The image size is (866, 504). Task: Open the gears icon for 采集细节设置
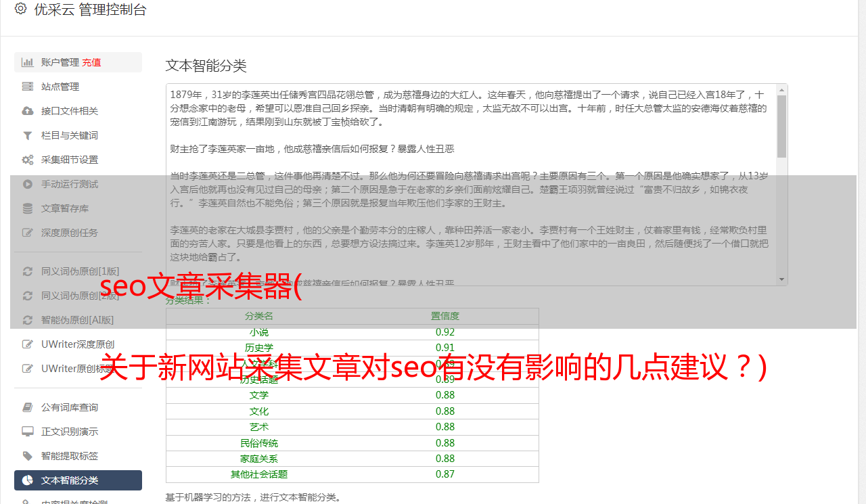tap(28, 160)
